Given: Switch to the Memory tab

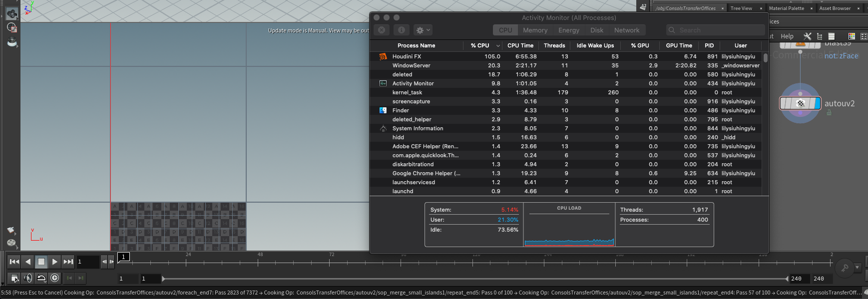Looking at the screenshot, I should point(535,30).
